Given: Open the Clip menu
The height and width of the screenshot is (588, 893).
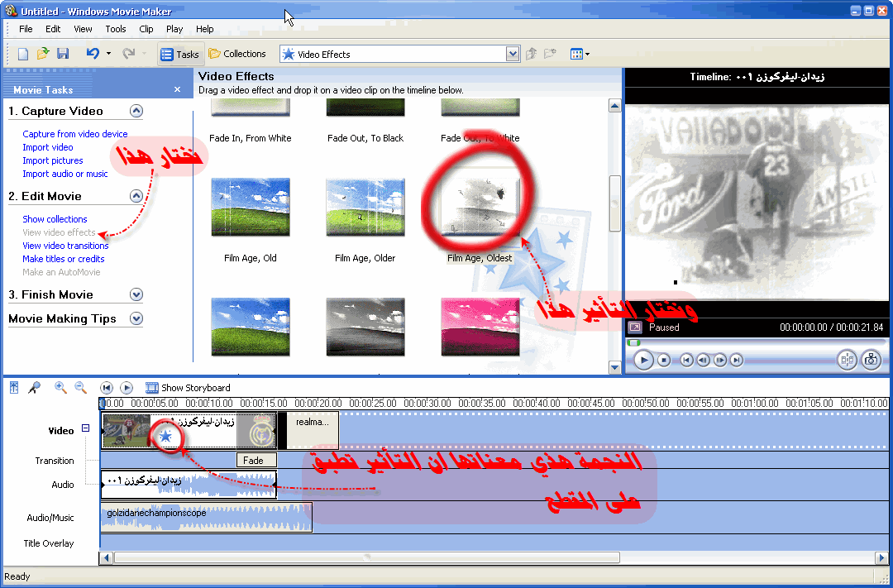Looking at the screenshot, I should click(146, 29).
